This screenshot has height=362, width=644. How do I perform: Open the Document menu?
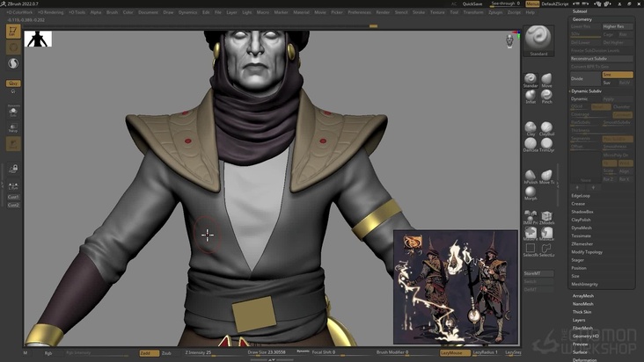148,12
